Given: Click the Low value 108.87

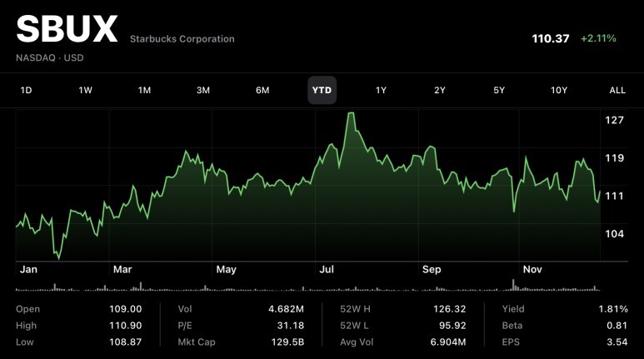Looking at the screenshot, I should tap(125, 342).
